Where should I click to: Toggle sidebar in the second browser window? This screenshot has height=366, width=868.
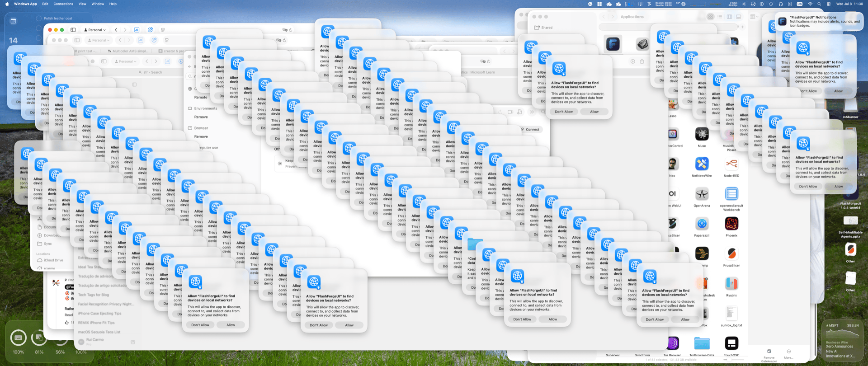point(77,40)
